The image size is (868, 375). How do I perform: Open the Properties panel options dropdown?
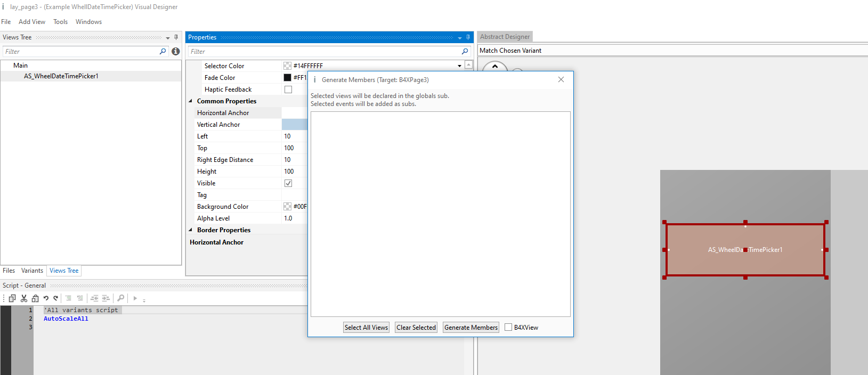(460, 38)
